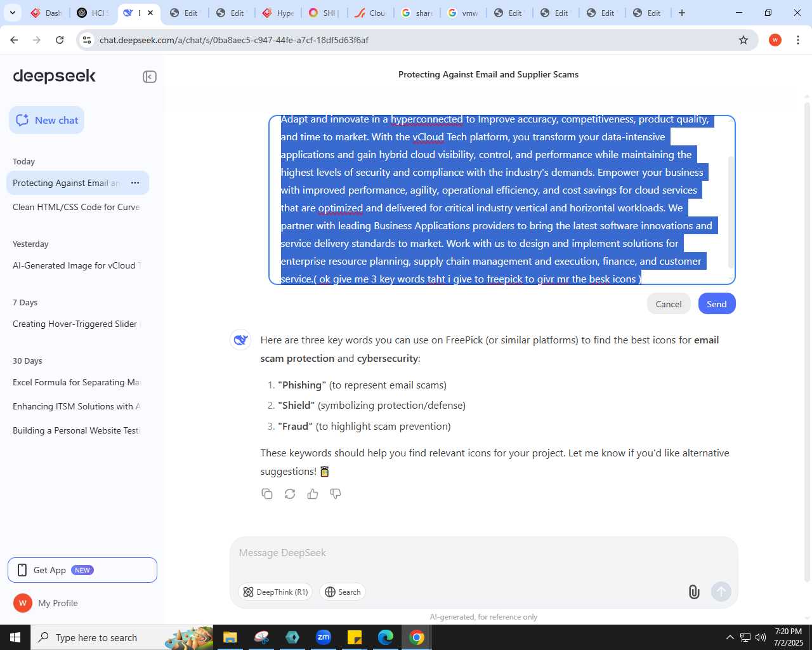Attach a file with paperclip icon
Screen dimensions: 812x650
pos(694,592)
